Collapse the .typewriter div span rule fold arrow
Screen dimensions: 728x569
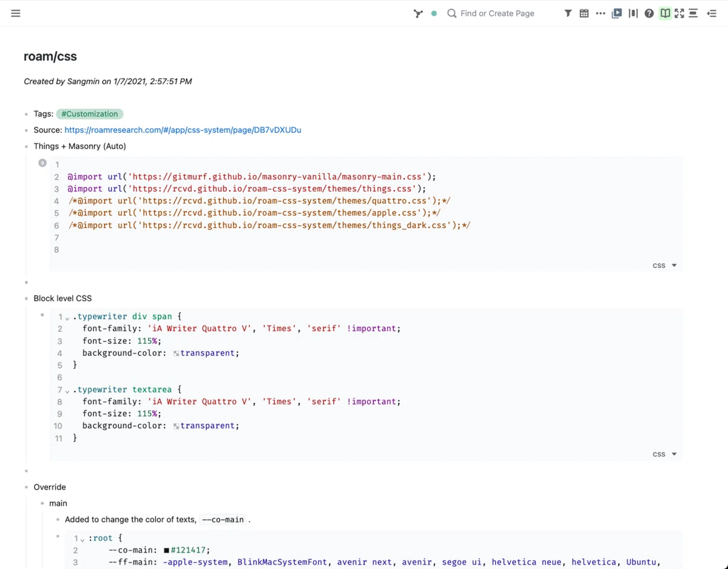click(67, 318)
